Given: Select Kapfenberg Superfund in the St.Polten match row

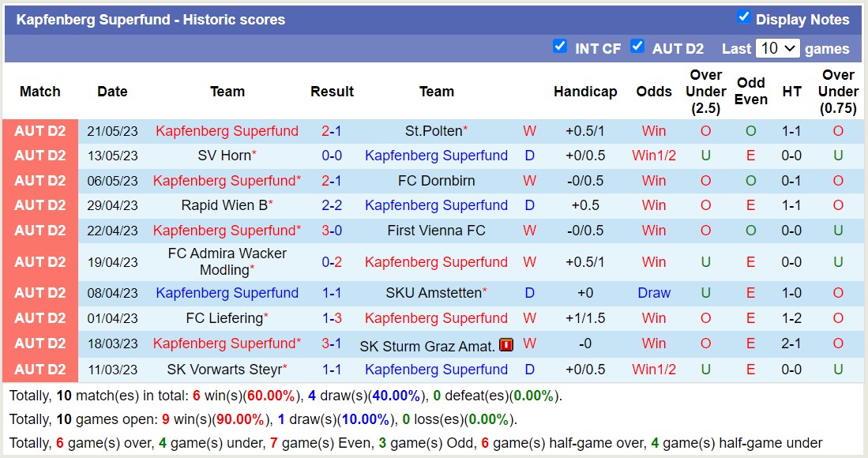Looking at the screenshot, I should coord(227,130).
